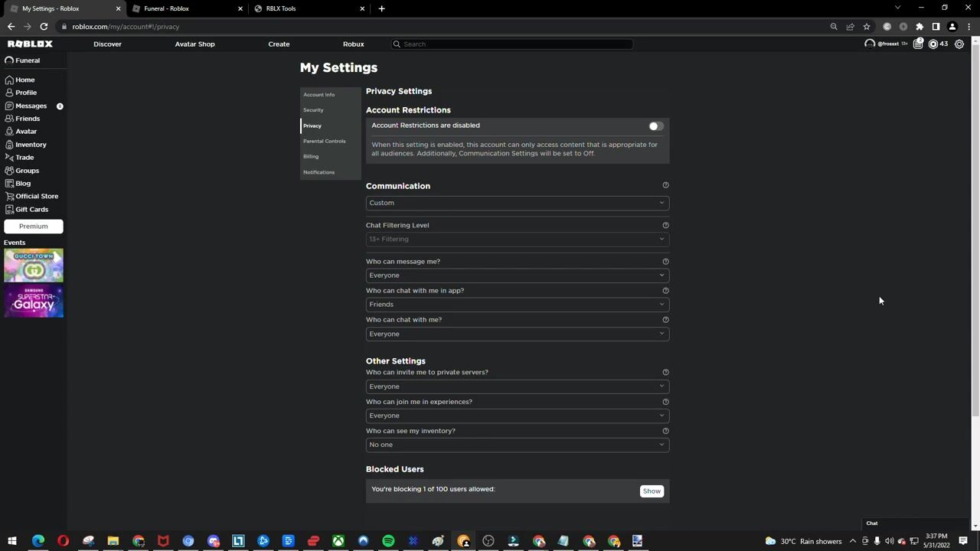
Task: Open the Notifications settings tab
Action: click(330, 172)
